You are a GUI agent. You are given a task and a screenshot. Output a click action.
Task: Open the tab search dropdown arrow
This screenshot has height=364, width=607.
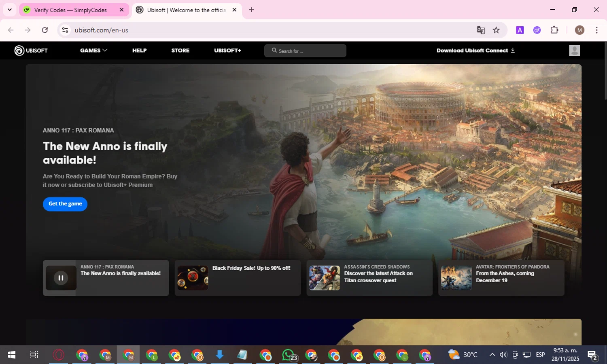pyautogui.click(x=9, y=10)
